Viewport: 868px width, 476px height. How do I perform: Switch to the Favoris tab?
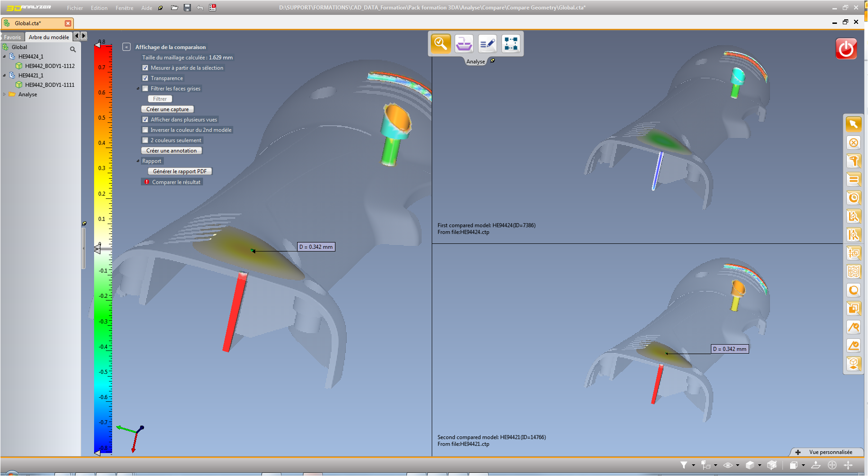click(x=12, y=36)
